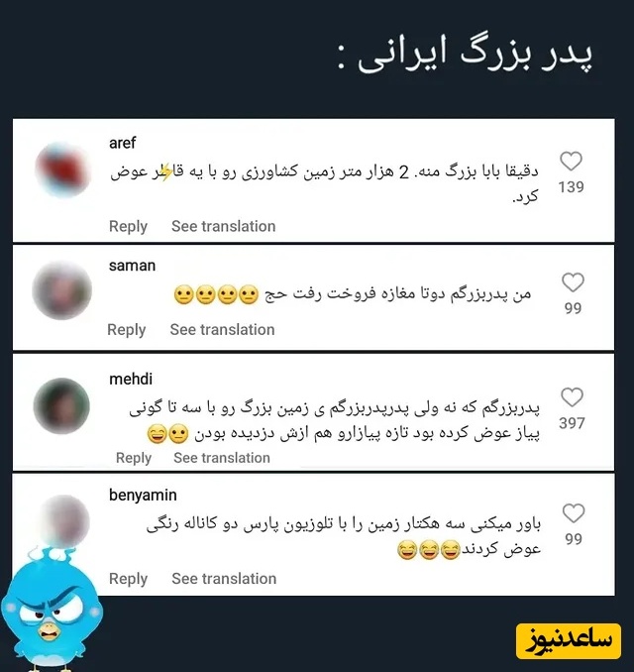This screenshot has width=634, height=672.
Task: Reply to benyamin's comment
Action: click(x=128, y=579)
